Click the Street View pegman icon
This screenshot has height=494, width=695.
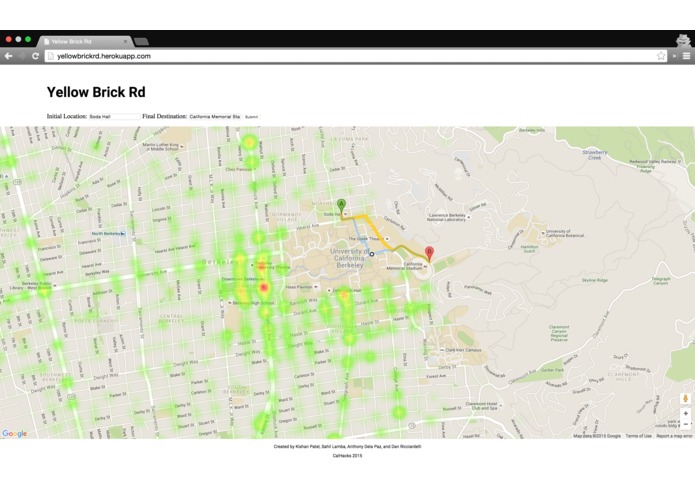click(686, 399)
